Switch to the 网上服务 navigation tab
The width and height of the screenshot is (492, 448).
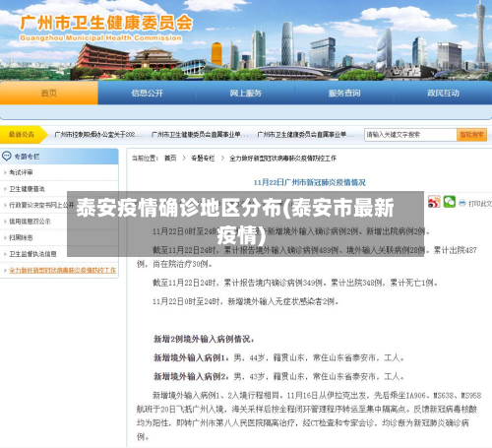(246, 93)
